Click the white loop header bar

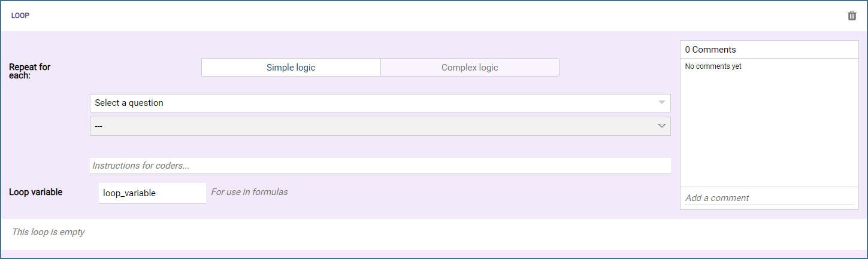(x=419, y=16)
